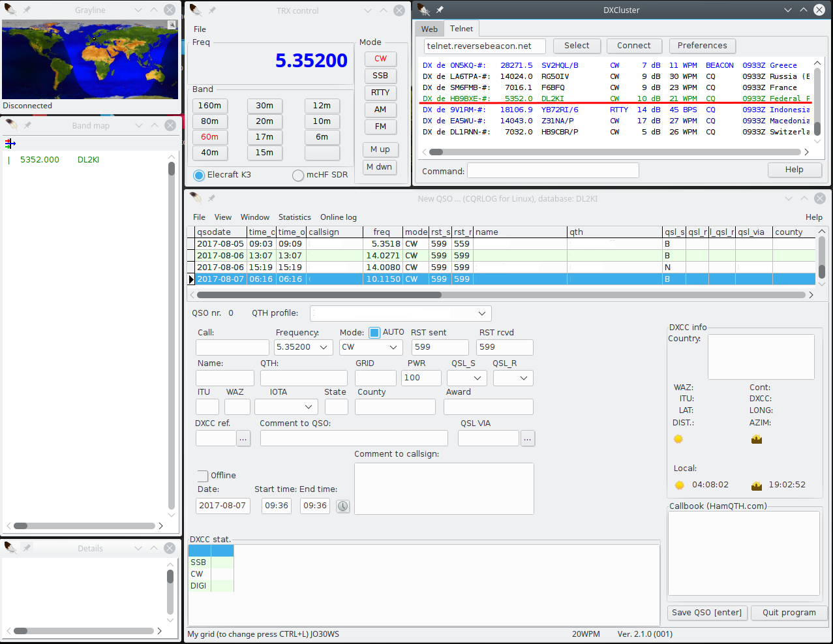This screenshot has width=833, height=644.
Task: Click the Select button in DXCluster
Action: (x=577, y=46)
